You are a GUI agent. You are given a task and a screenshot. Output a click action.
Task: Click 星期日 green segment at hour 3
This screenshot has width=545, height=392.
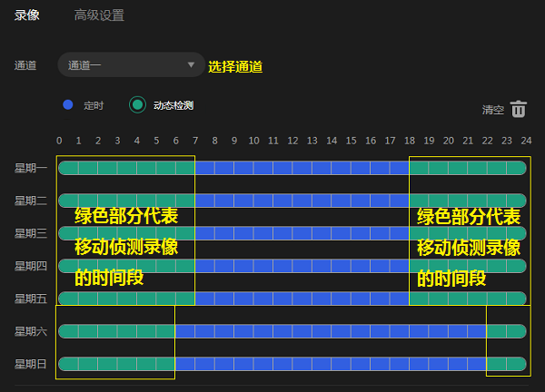click(126, 364)
